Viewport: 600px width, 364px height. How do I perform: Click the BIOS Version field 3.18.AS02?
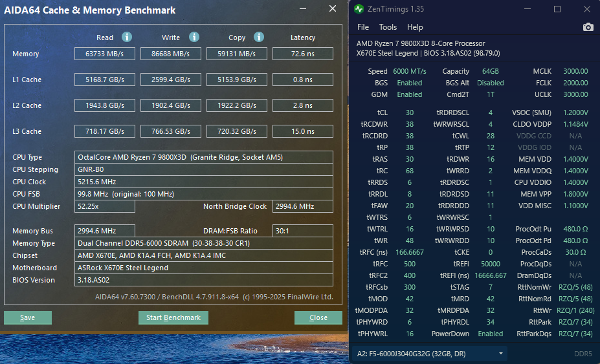point(204,280)
